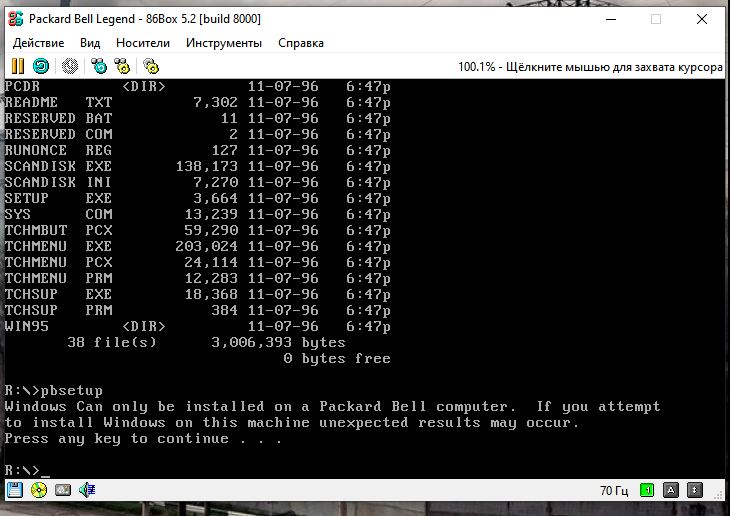This screenshot has width=730, height=516.
Task: Click the Scroll Lock arrow indicator
Action: 695,490
